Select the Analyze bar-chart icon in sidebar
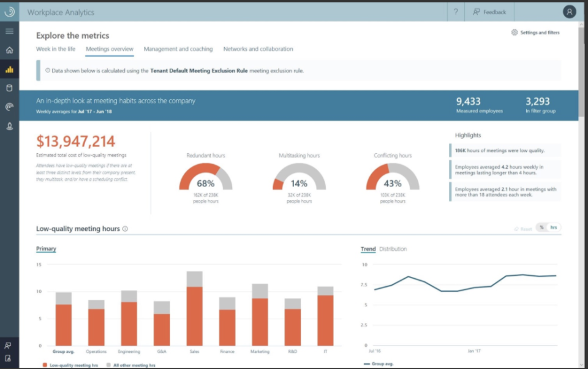Viewport: 588px width, 369px height. [9, 70]
